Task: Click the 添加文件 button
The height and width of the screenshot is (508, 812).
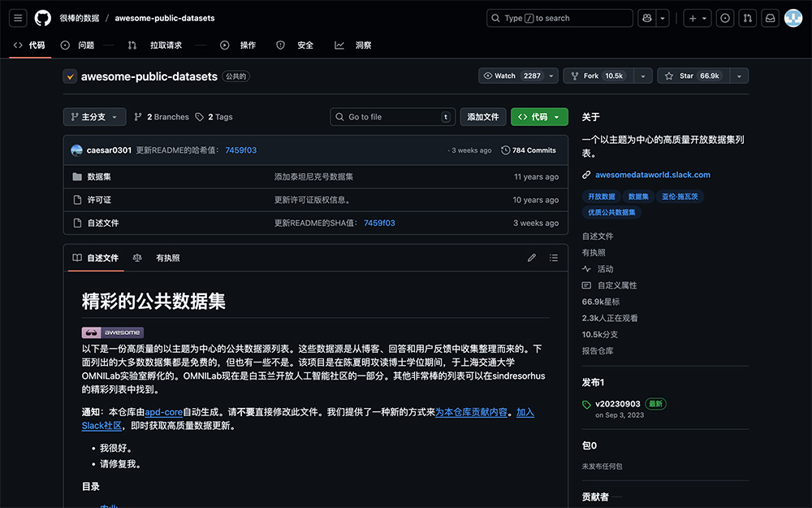Action: click(483, 116)
